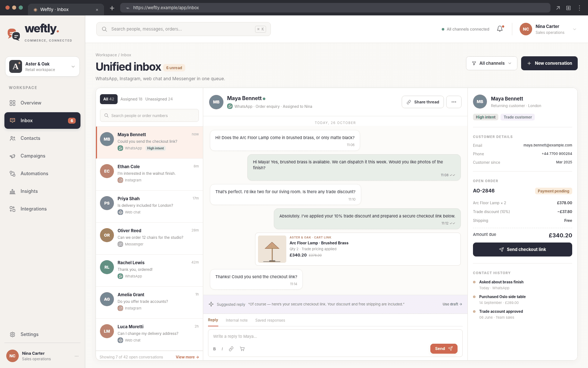Image resolution: width=588 pixels, height=368 pixels.
Task: Click the sparkle icon beside Suggested reply
Action: [x=211, y=304]
